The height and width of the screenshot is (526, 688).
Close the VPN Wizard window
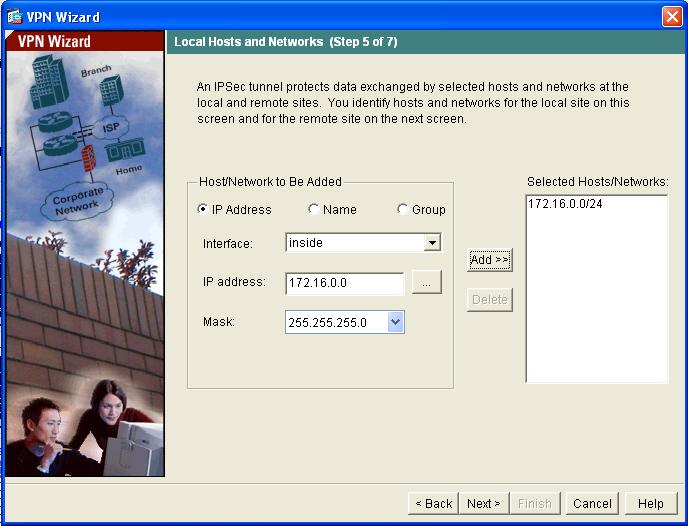click(672, 16)
